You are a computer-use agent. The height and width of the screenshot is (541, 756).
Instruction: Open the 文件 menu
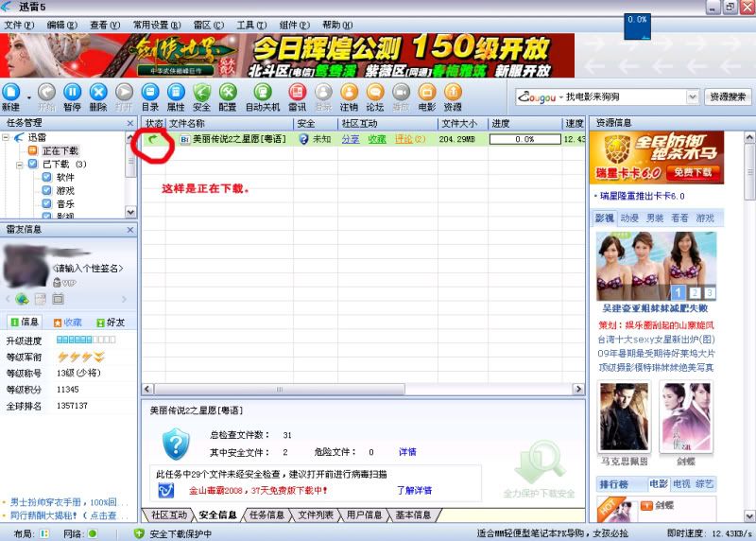[x=19, y=26]
